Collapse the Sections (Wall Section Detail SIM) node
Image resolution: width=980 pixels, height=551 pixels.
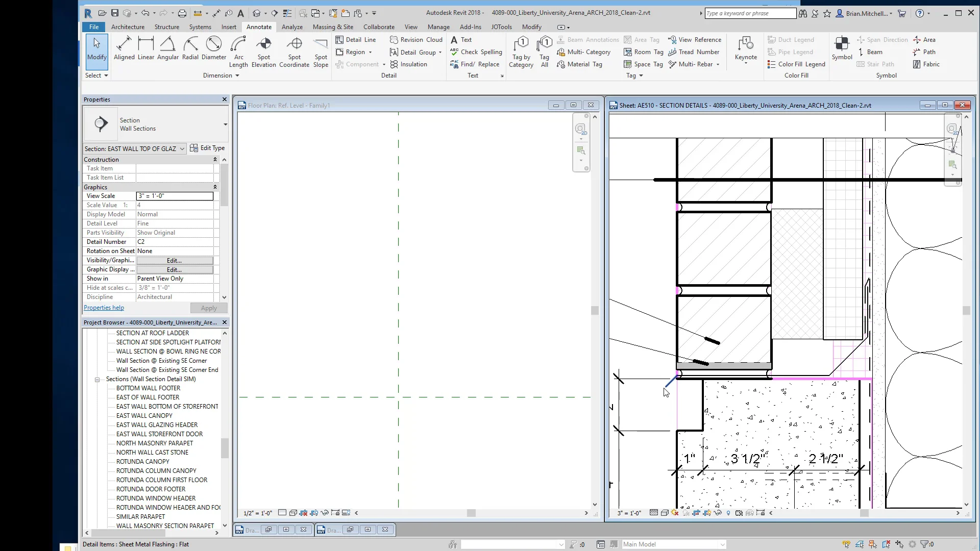click(97, 379)
